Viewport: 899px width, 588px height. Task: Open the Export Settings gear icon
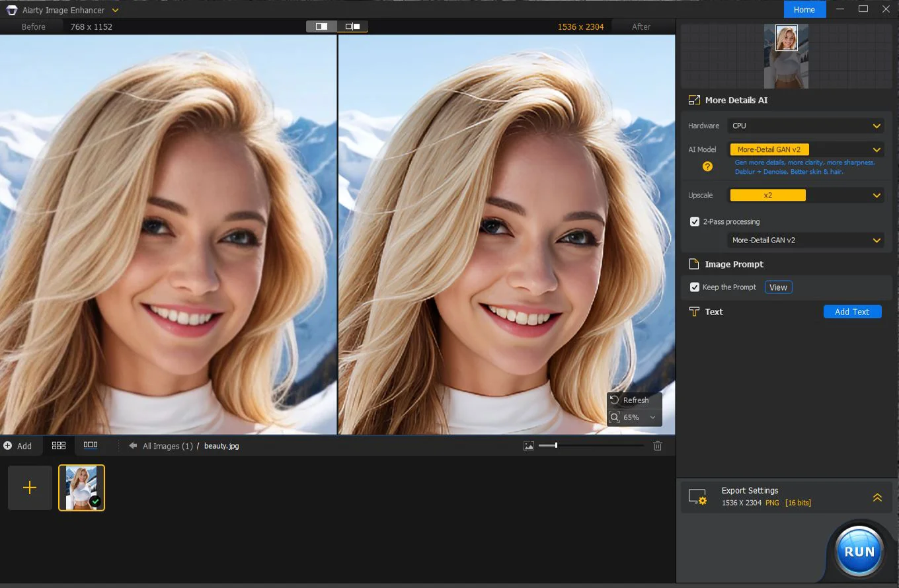click(698, 496)
